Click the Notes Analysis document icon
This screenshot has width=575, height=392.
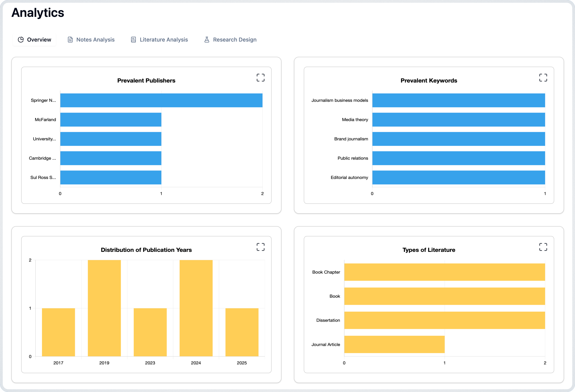pos(70,40)
